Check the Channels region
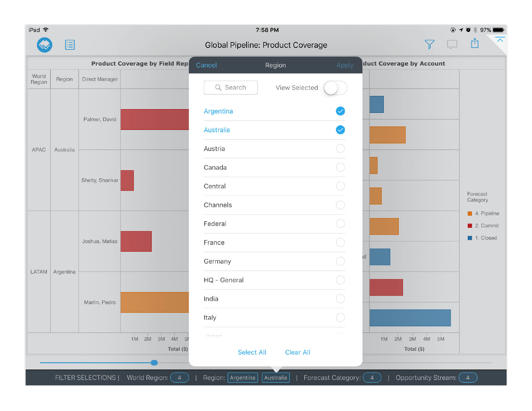 pos(340,205)
